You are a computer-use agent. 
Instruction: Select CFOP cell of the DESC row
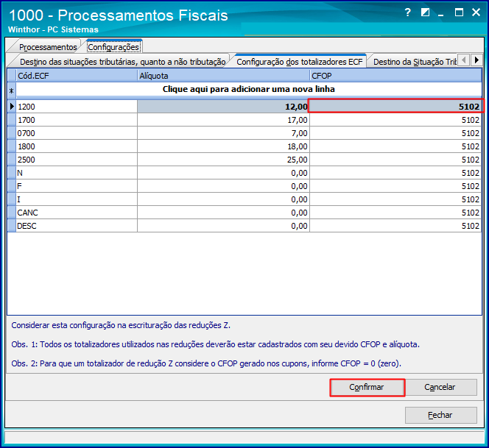point(395,226)
